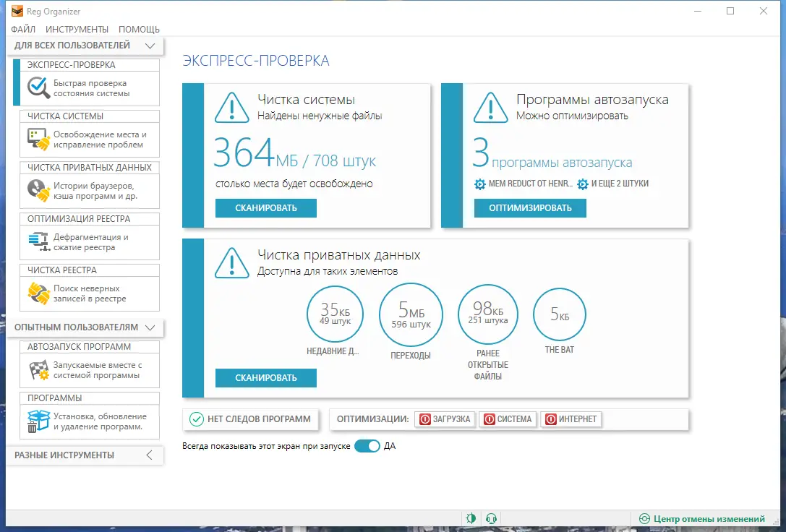
Task: Click the ЗАГРУЗКА optimization button label
Action: click(452, 419)
